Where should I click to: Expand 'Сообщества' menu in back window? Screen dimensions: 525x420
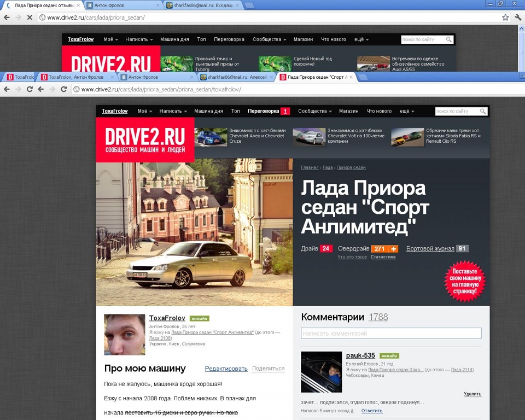pyautogui.click(x=269, y=39)
